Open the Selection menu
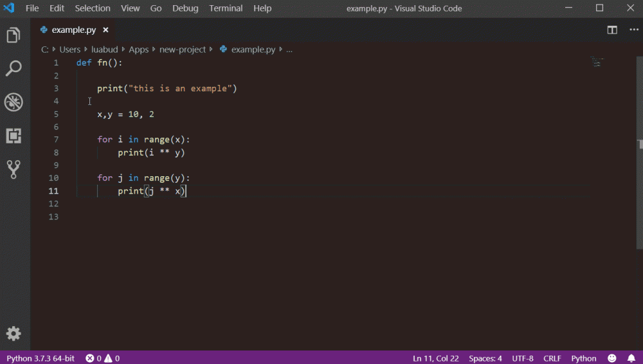This screenshot has height=364, width=643. tap(92, 8)
